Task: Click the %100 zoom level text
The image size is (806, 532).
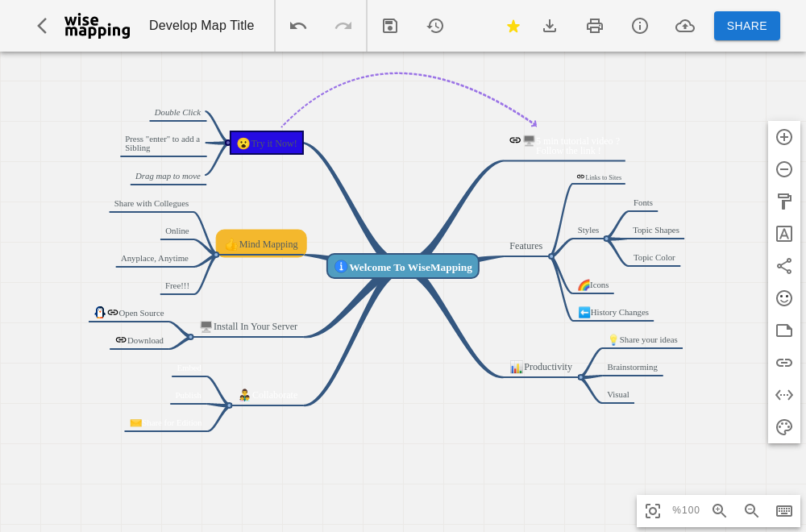Action: coord(686,510)
